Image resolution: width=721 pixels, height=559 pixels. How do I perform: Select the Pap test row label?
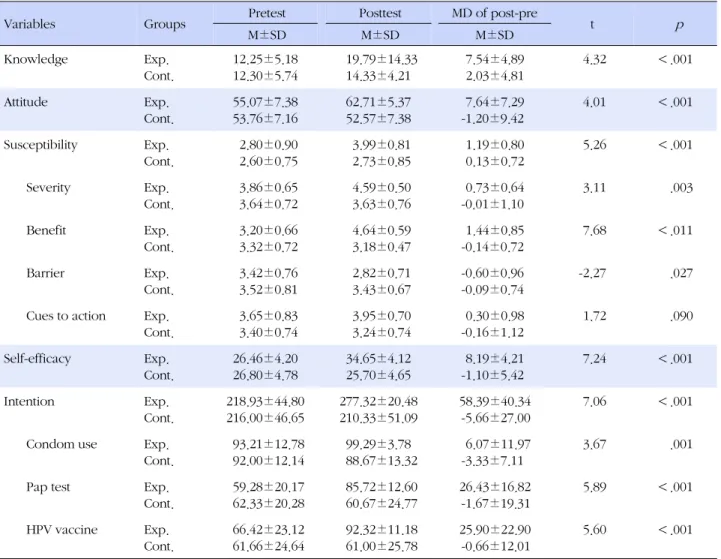tap(48, 487)
